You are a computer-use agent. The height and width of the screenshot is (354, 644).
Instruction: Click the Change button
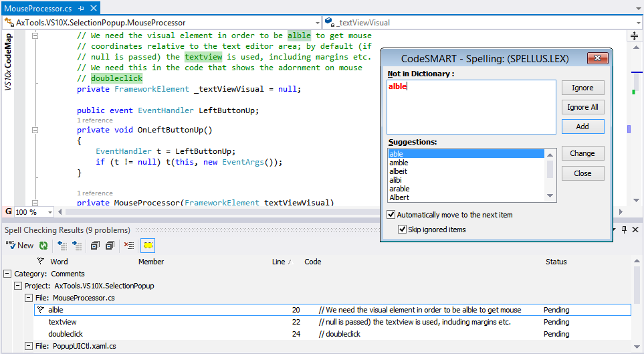(x=582, y=153)
